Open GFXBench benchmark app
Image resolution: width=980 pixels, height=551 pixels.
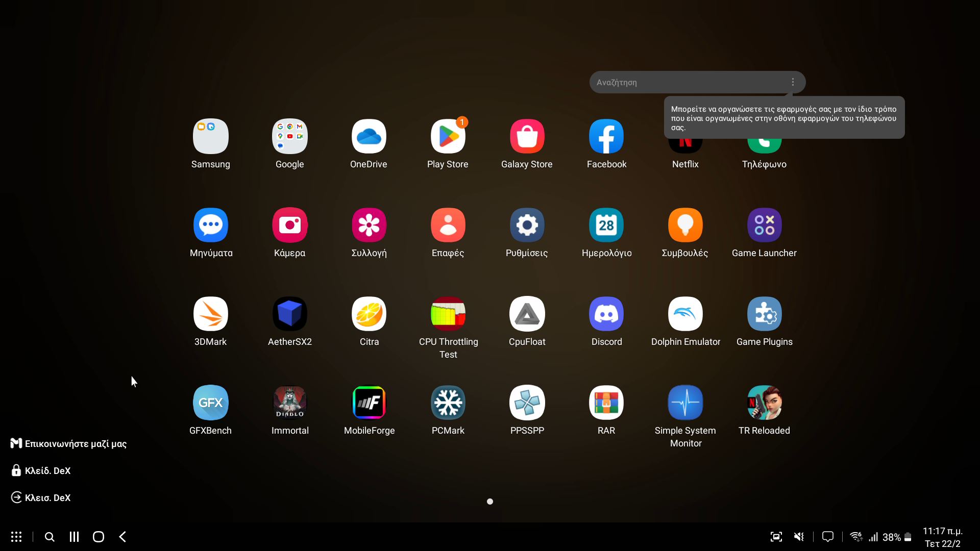click(210, 403)
